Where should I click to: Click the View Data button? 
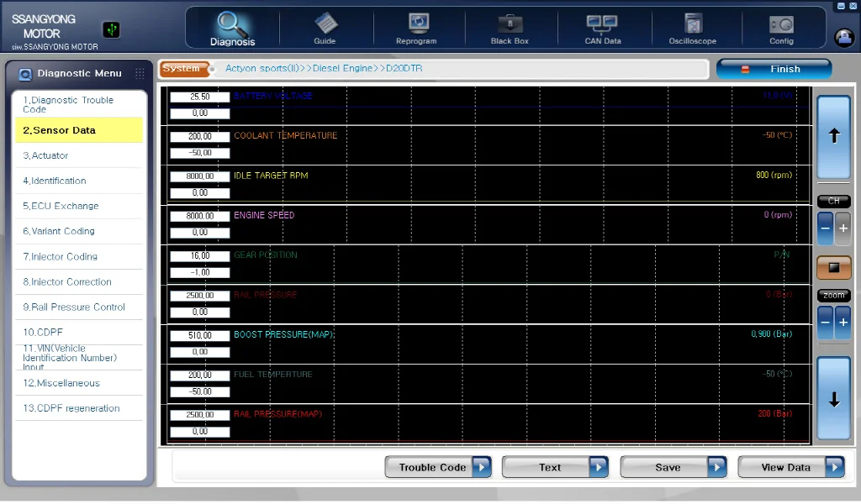[x=790, y=467]
